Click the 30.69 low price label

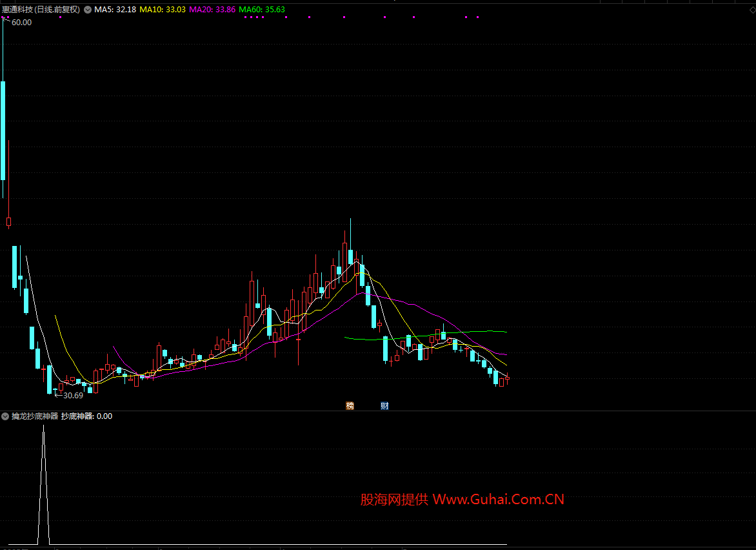tap(74, 396)
